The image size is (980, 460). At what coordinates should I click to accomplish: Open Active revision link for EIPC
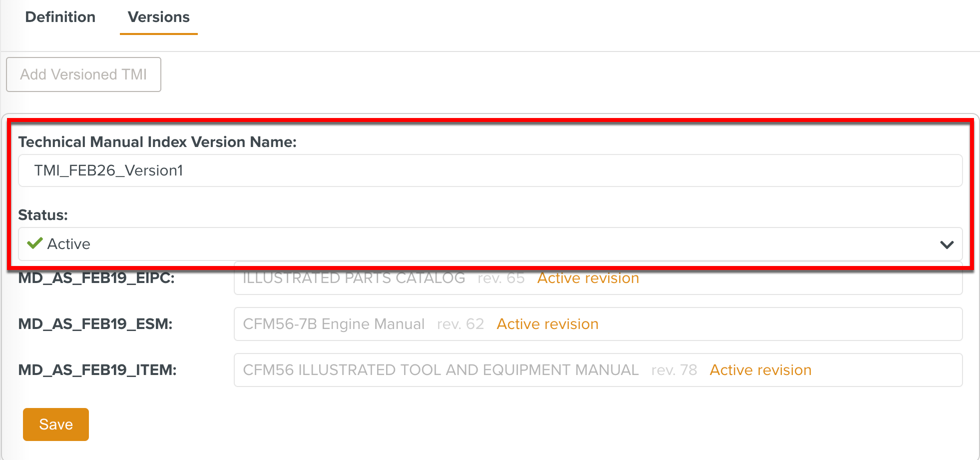tap(588, 278)
